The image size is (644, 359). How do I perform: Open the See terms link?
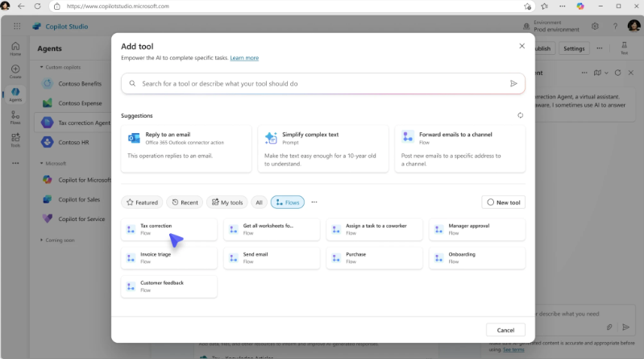[513, 349]
